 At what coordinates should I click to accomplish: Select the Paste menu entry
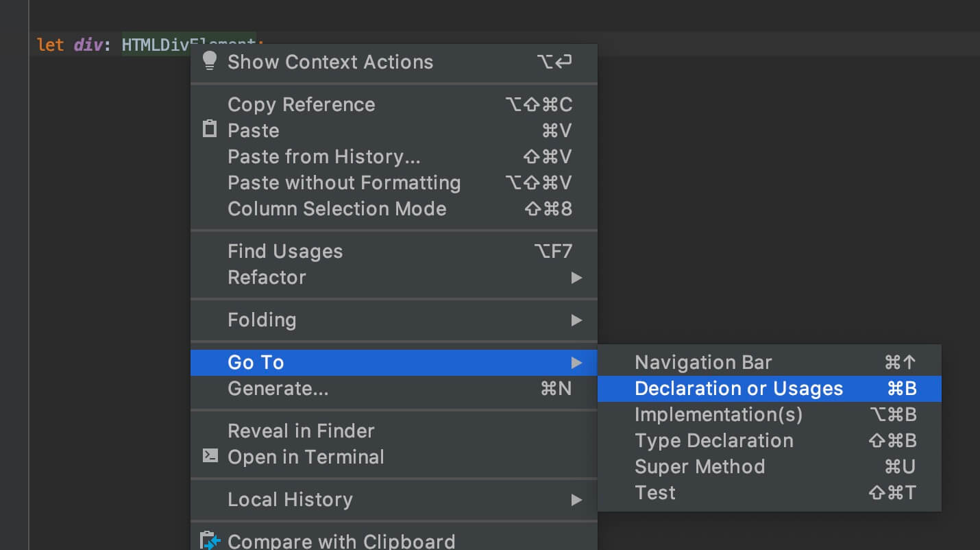(x=394, y=130)
